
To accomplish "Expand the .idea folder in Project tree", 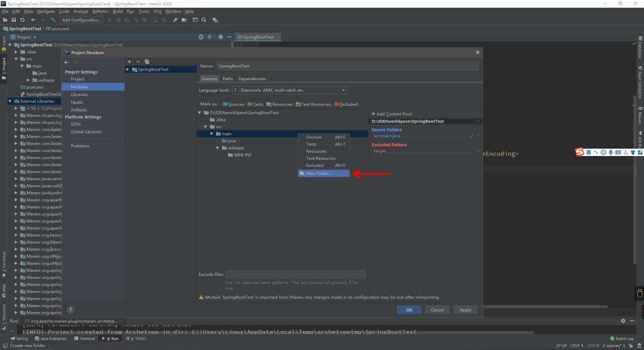I will tap(16, 52).
